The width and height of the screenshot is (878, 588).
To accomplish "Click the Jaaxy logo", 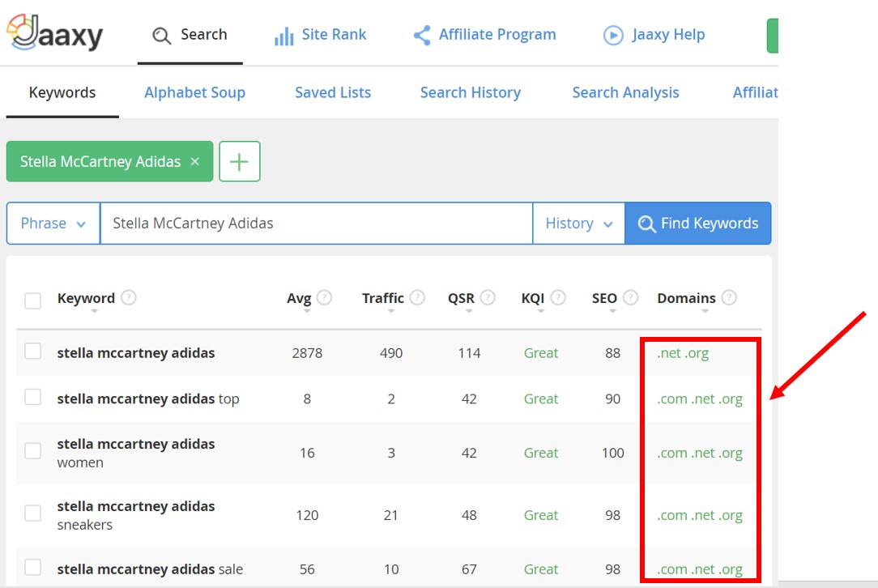I will [55, 33].
